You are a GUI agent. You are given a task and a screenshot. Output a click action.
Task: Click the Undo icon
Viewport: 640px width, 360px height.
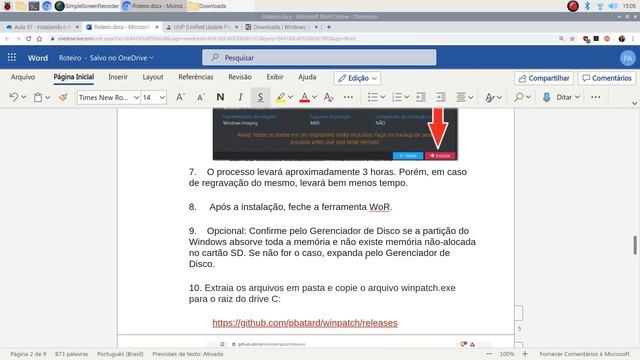coord(13,97)
